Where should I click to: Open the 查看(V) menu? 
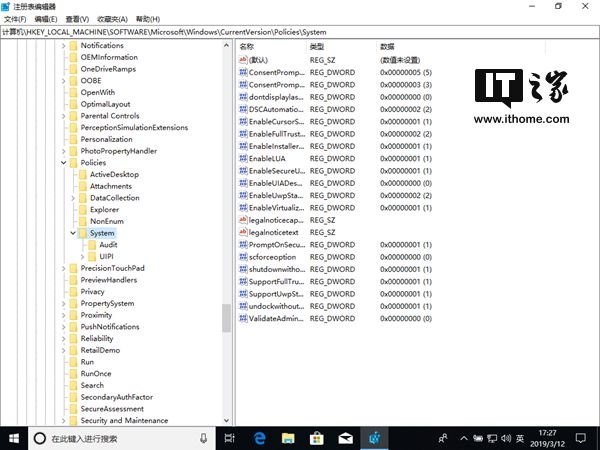(x=77, y=19)
